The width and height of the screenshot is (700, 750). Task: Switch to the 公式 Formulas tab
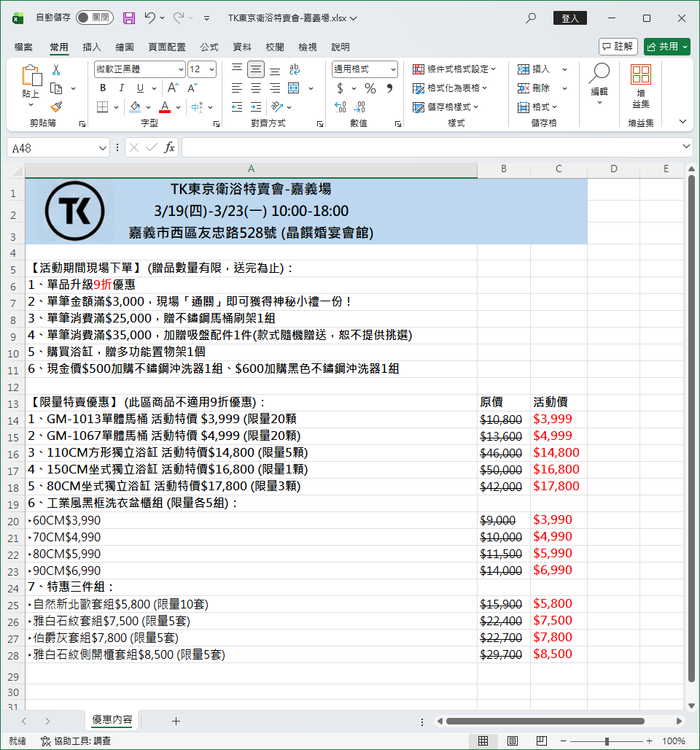[209, 47]
